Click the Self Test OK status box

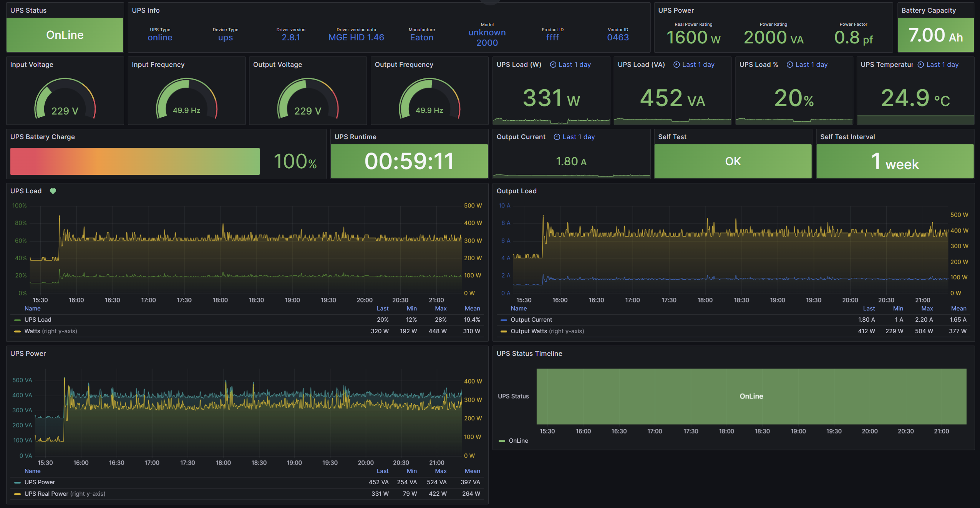733,161
